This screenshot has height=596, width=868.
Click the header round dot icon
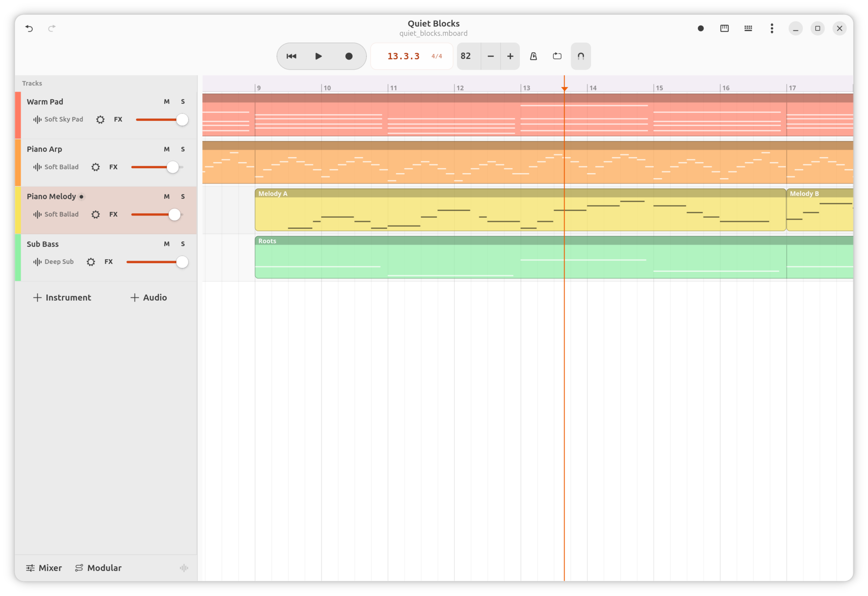pyautogui.click(x=701, y=28)
